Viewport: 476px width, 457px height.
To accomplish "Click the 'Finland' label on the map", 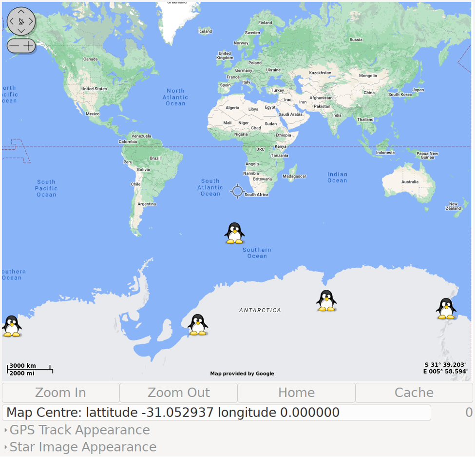I will (265, 23).
